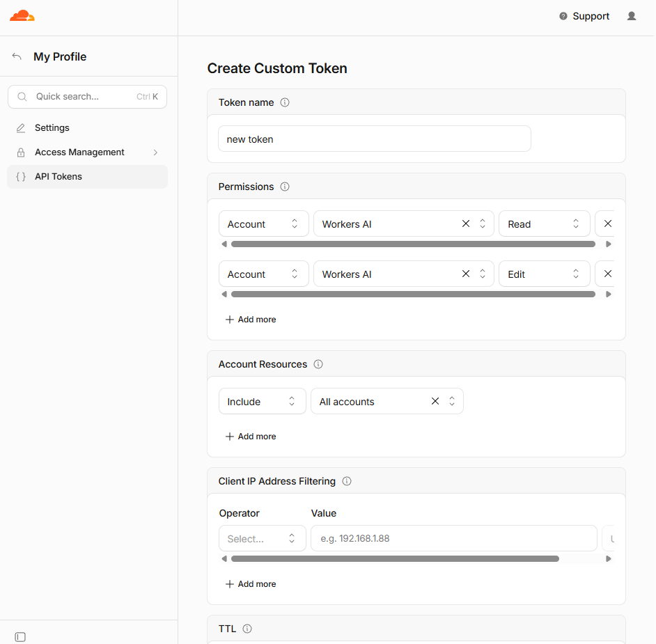
Task: Clear Workers AI in the Edit row
Action: coord(466,274)
